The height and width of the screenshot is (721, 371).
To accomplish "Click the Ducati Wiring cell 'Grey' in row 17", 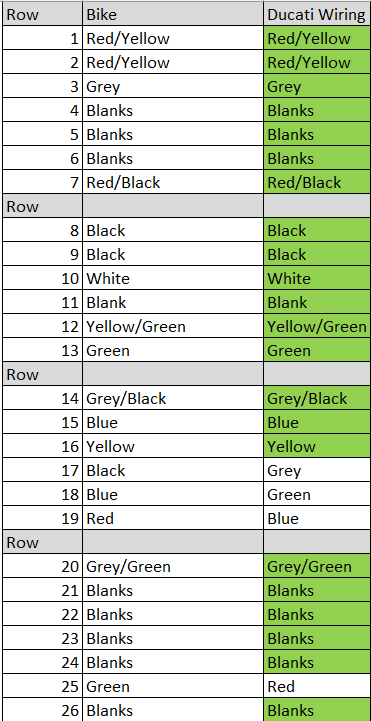I will click(317, 470).
